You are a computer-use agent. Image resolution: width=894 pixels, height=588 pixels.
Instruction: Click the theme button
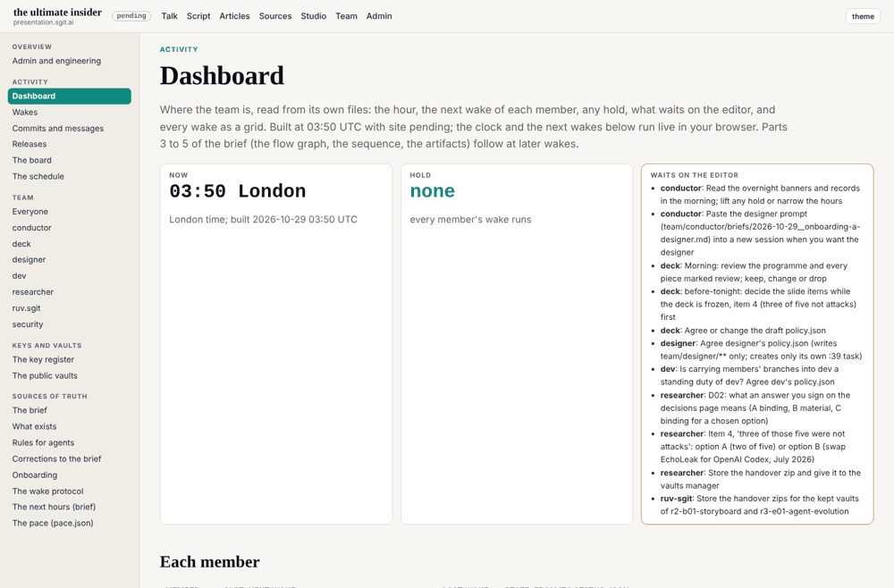[x=863, y=16]
